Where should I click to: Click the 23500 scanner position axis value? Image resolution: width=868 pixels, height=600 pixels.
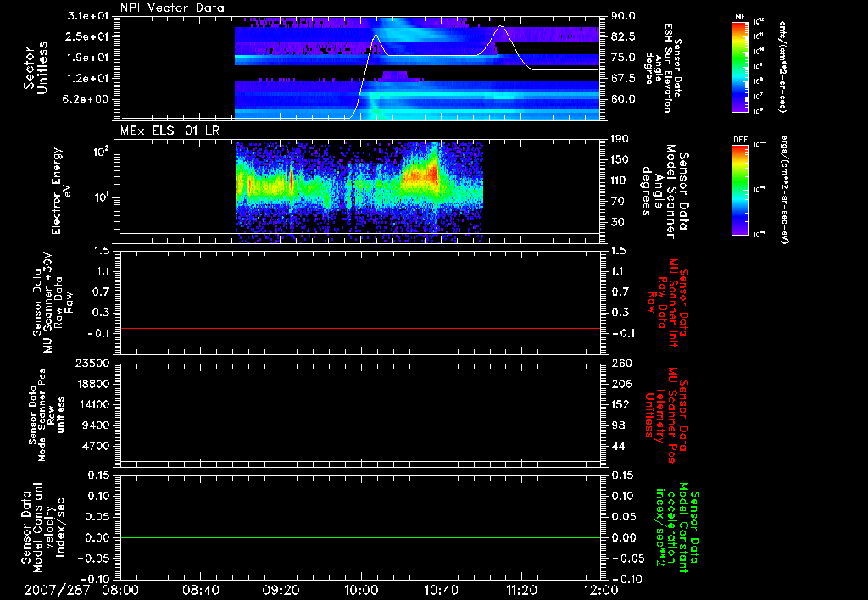click(x=92, y=364)
